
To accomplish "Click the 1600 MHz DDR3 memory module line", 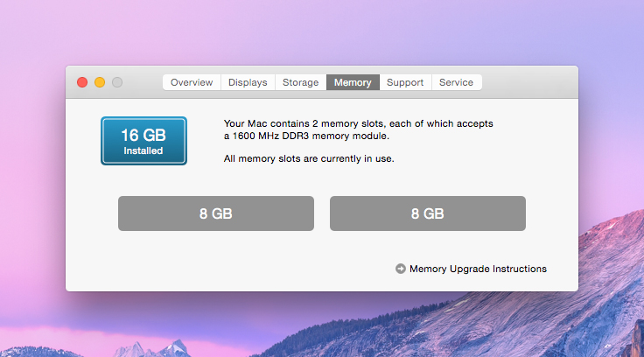I will (x=306, y=136).
